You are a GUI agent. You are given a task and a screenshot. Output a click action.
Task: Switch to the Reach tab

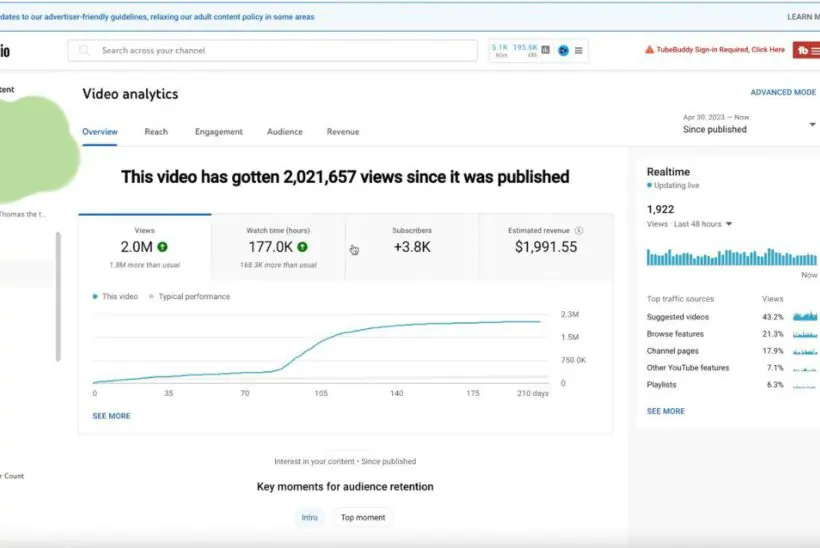point(156,132)
